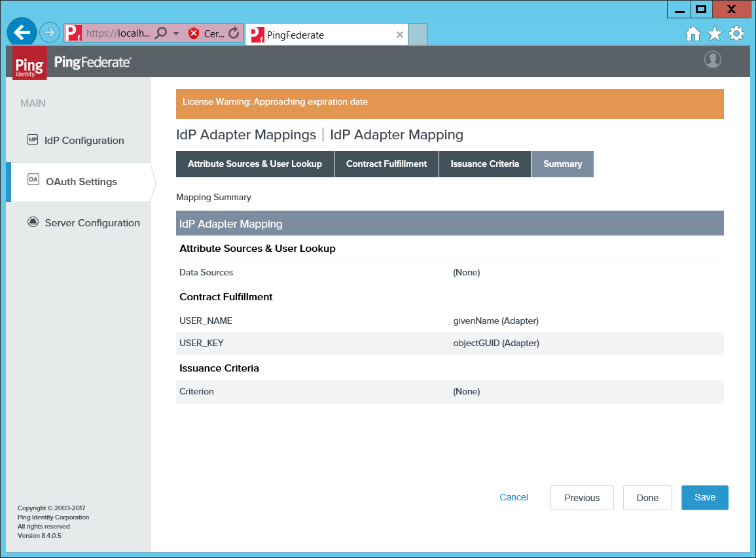
Task: Click the page refresh icon
Action: (x=234, y=33)
